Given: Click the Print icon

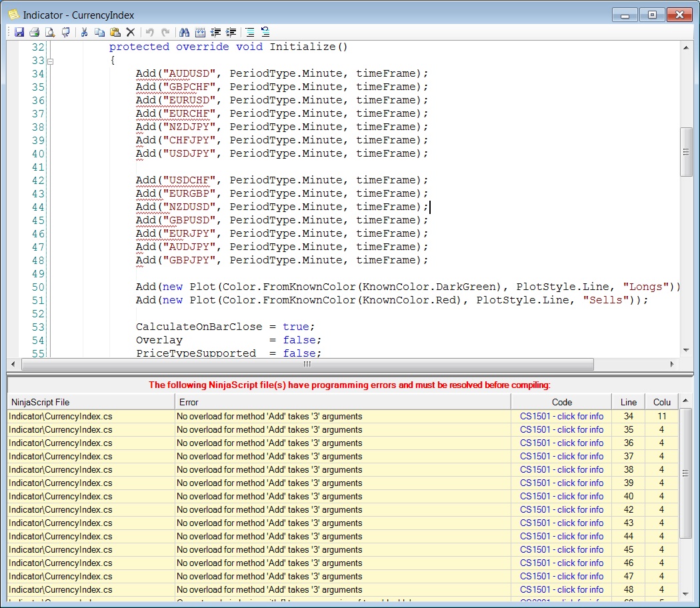Looking at the screenshot, I should click(35, 32).
